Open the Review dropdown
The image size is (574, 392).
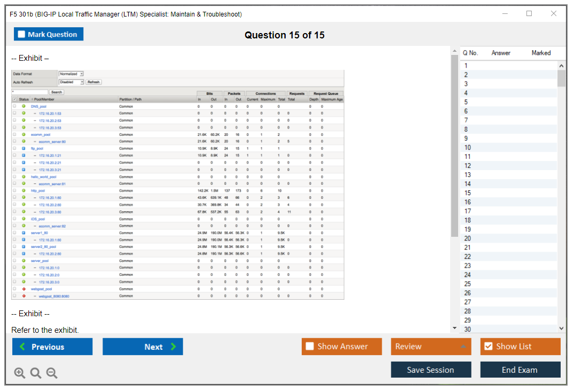(431, 347)
